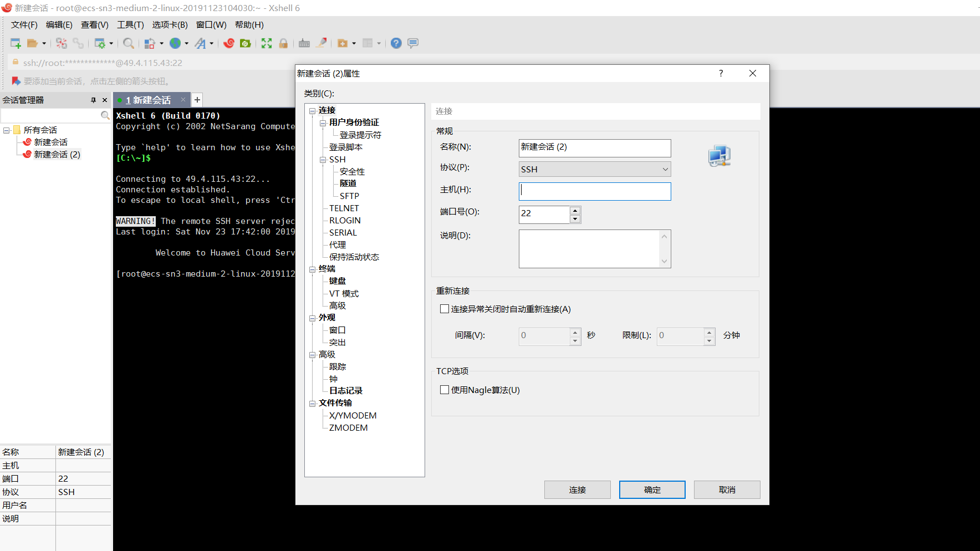Click the globe encoding toolbar icon
Image resolution: width=980 pixels, height=551 pixels.
175,43
